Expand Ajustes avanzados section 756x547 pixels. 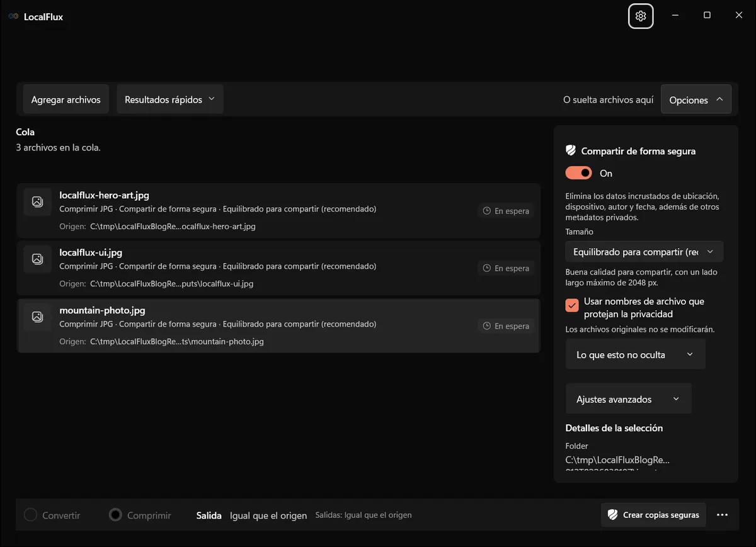tap(628, 399)
